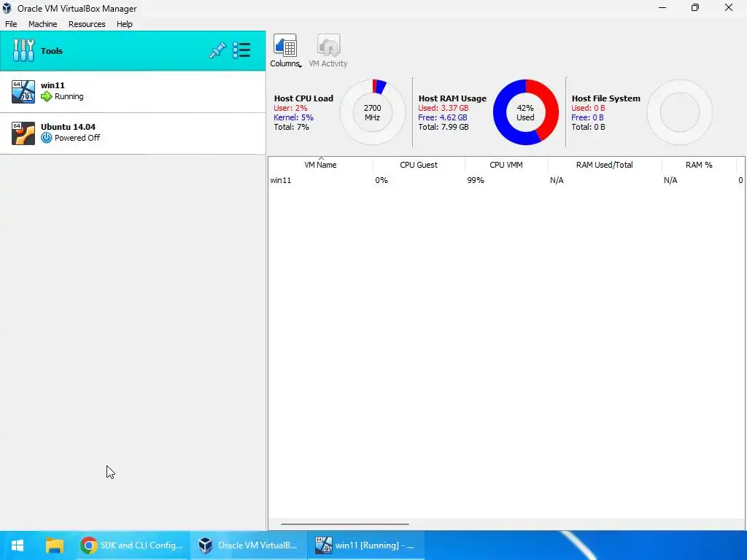
Task: Open the Machine menu
Action: coord(42,24)
